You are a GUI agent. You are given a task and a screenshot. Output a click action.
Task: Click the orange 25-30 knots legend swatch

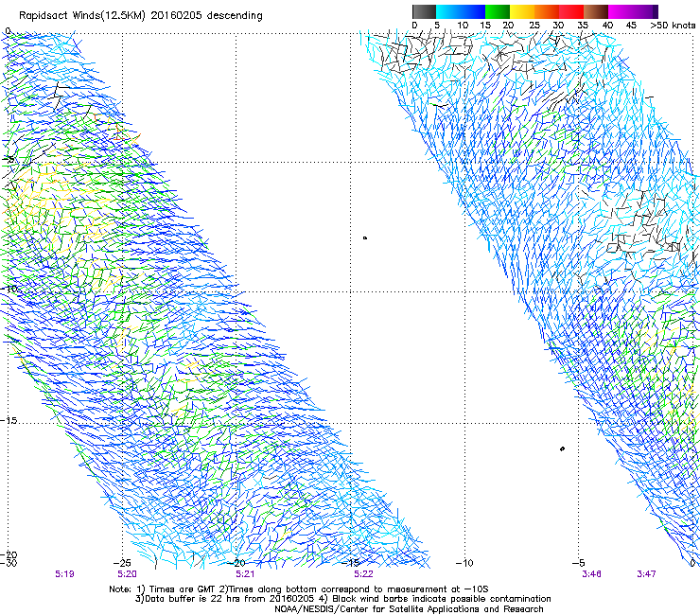click(x=547, y=11)
